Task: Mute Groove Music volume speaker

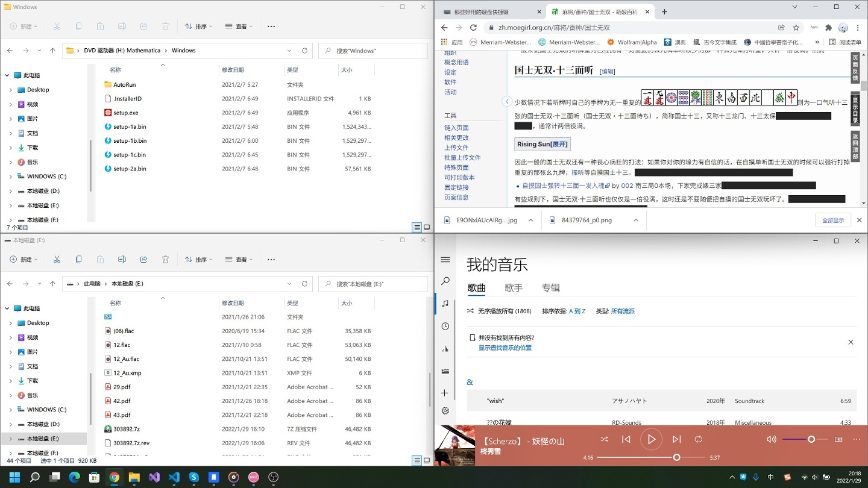Action: click(772, 439)
